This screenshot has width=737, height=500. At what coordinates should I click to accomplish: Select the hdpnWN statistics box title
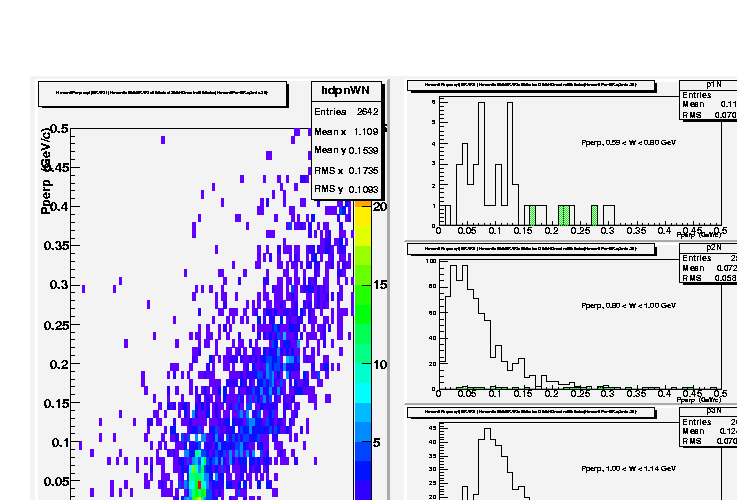[x=346, y=90]
